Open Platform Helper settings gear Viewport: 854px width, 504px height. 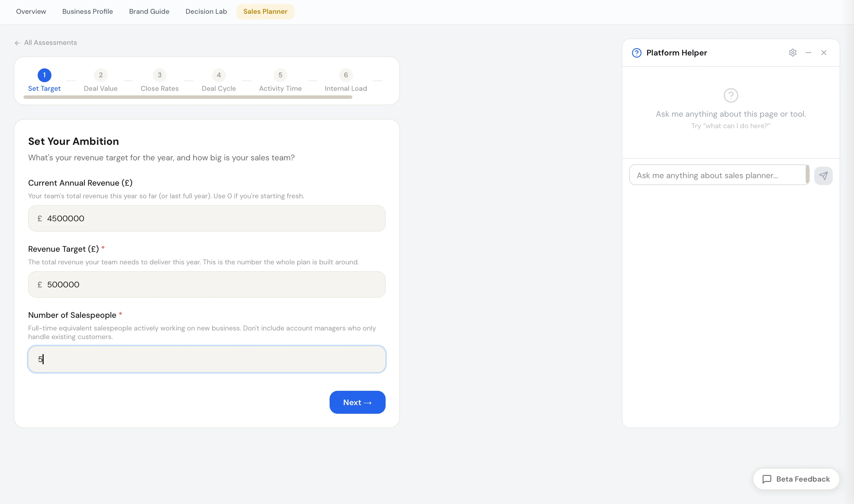793,53
